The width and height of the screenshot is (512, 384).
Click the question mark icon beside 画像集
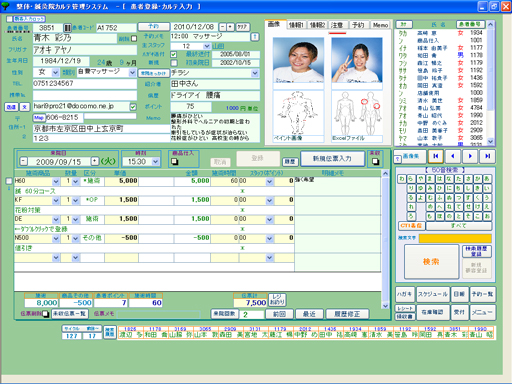pyautogui.click(x=397, y=159)
